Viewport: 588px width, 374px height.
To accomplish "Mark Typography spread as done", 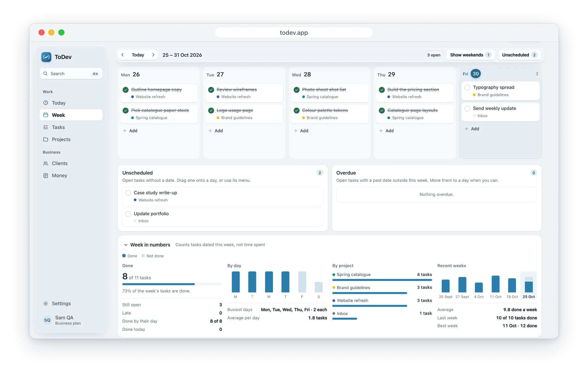I will 467,87.
